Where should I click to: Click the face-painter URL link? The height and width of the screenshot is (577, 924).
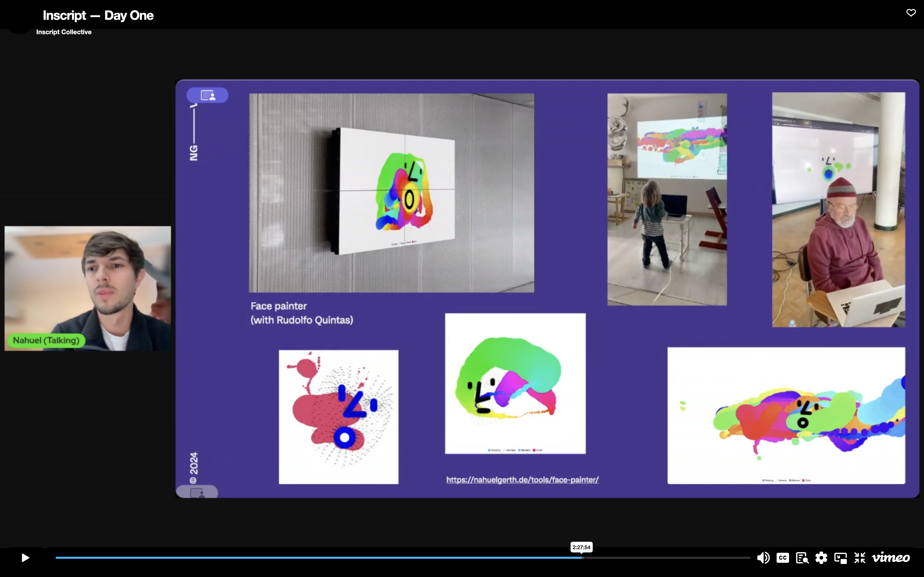pos(522,480)
